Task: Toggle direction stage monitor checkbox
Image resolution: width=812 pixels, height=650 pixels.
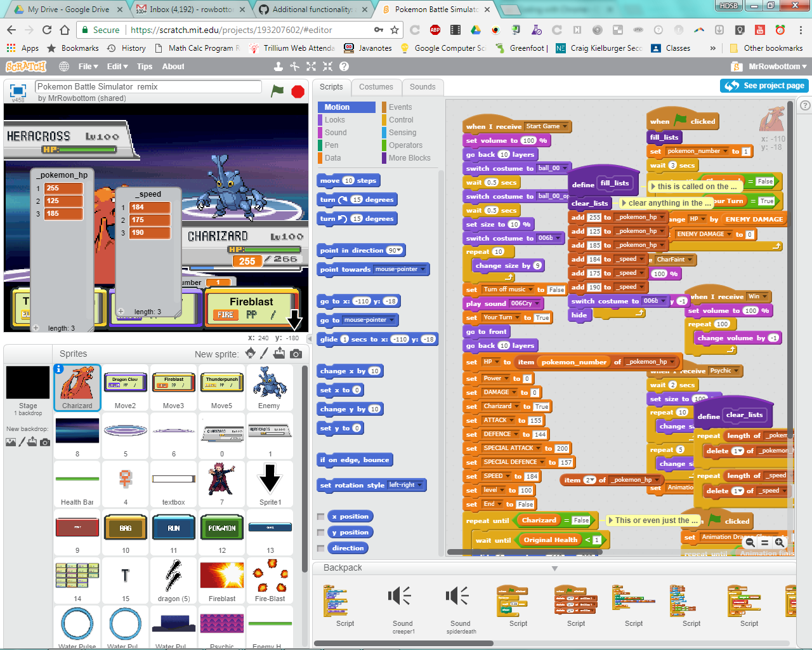Action: pyautogui.click(x=321, y=548)
